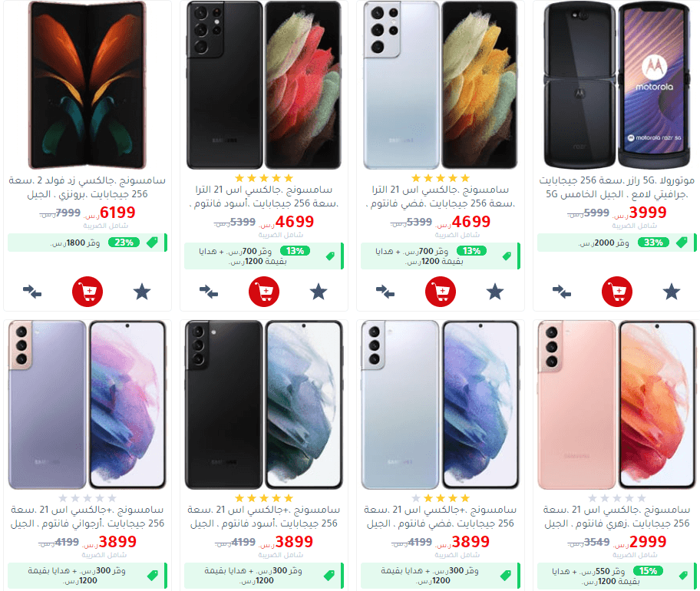700x591 pixels.
Task: Compare the Motorola Razr 5G using arrows icon
Action: 562,292
